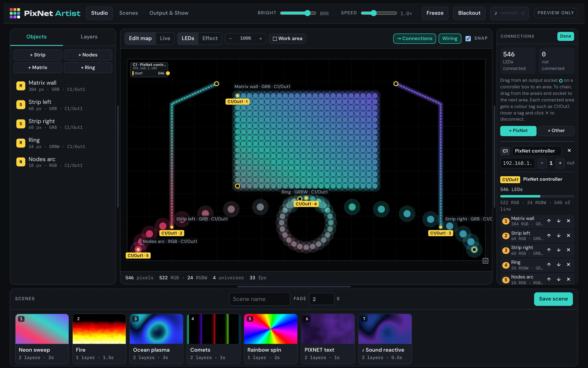This screenshot has height=368, width=588.
Task: Decrease zoom with the minus button
Action: point(230,39)
